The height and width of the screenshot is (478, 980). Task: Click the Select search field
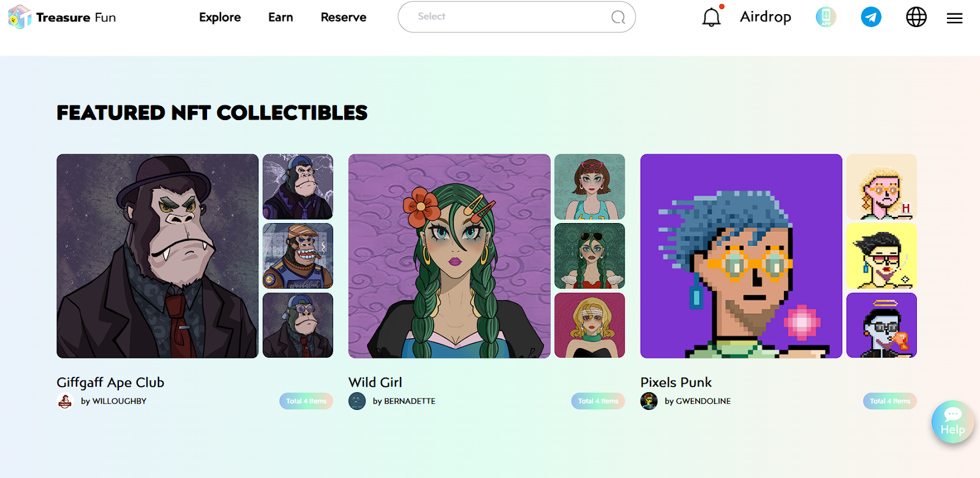516,17
